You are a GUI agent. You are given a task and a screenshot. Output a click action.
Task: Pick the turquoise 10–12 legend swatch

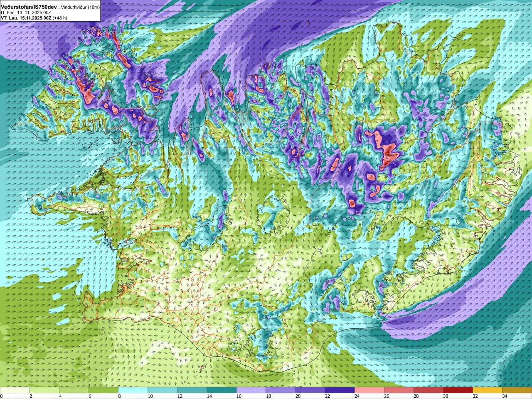pos(163,390)
